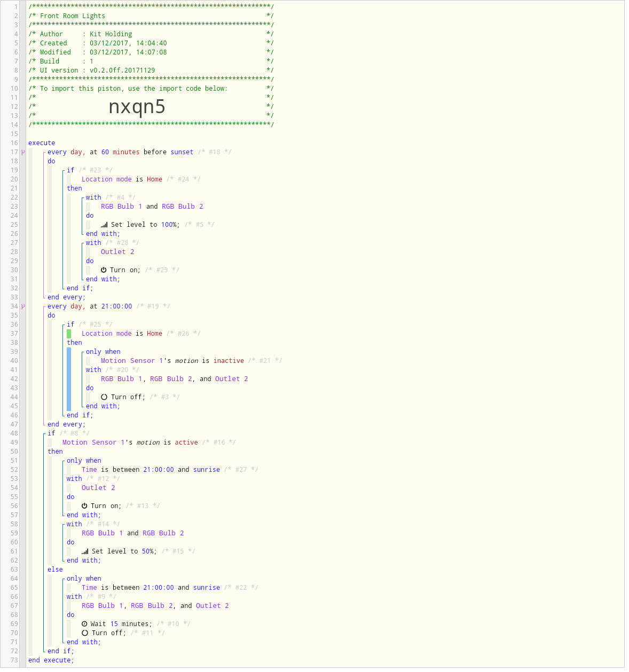This screenshot has height=672, width=629.
Task: Click the blue indicator bar next to line 42
Action: (69, 379)
